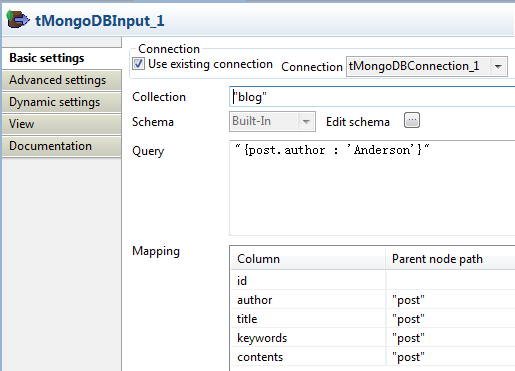Click the empty parent node path for id
The image size is (515, 371).
point(451,281)
